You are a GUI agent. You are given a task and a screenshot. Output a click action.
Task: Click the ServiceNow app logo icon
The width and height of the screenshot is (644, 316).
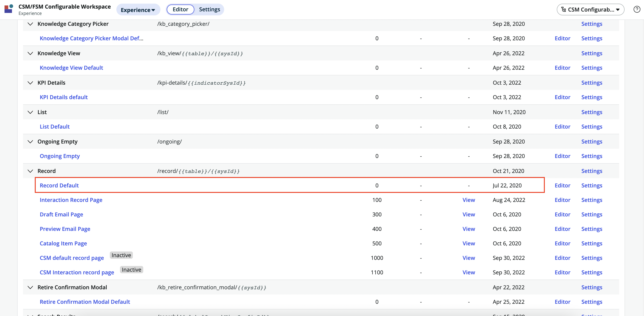(9, 9)
